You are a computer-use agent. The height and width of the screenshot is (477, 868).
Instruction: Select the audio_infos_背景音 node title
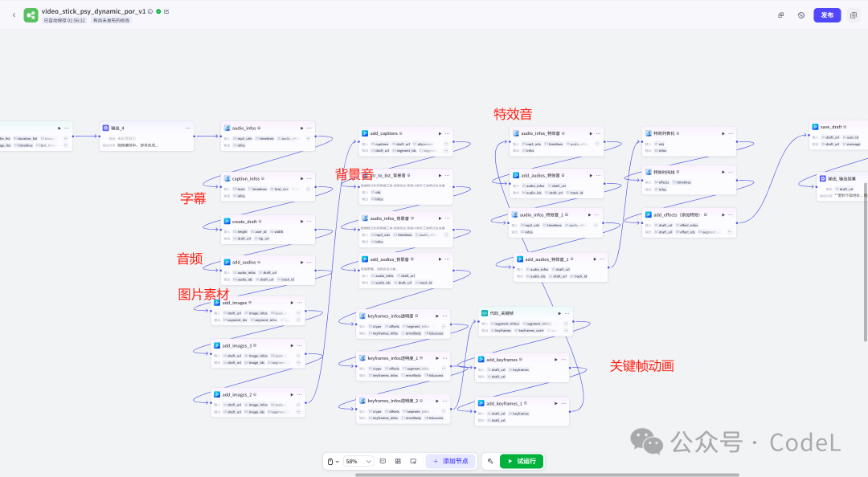(391, 218)
